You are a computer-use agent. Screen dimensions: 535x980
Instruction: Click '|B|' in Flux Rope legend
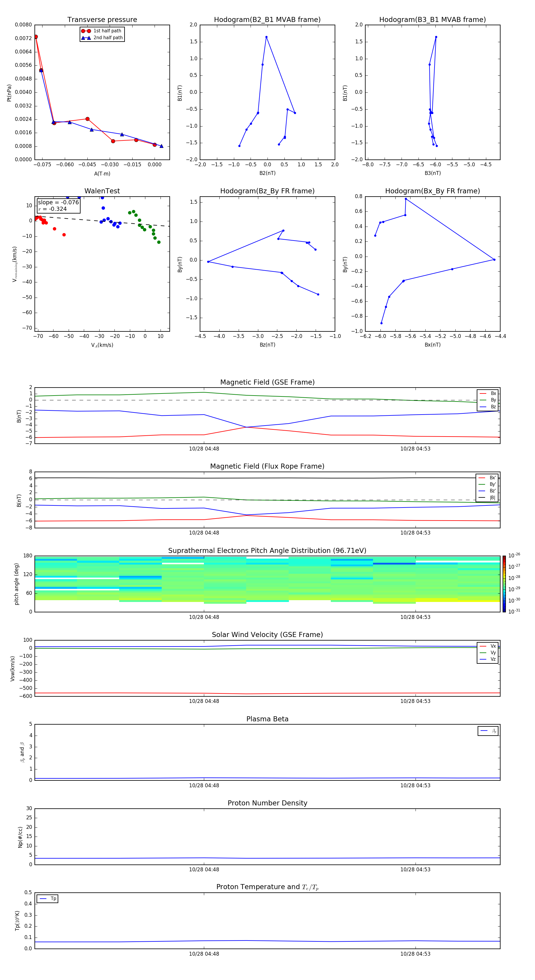click(487, 498)
